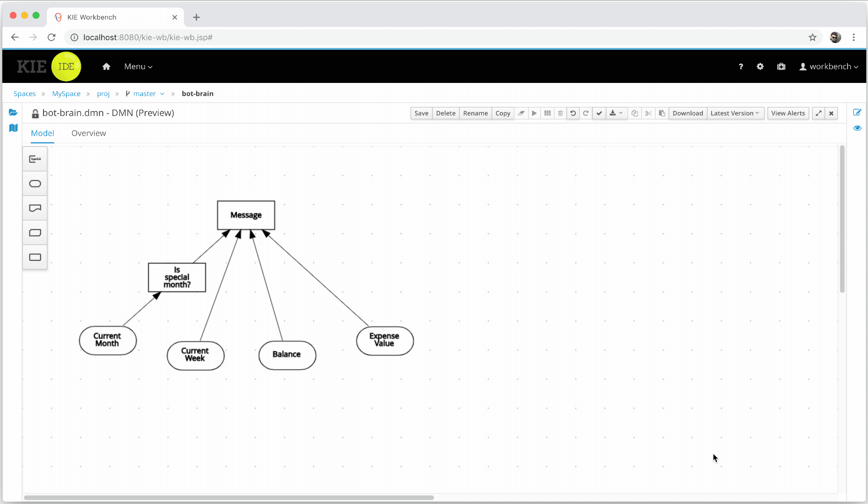Image resolution: width=868 pixels, height=504 pixels.
Task: Switch to the Overview tab
Action: click(89, 133)
